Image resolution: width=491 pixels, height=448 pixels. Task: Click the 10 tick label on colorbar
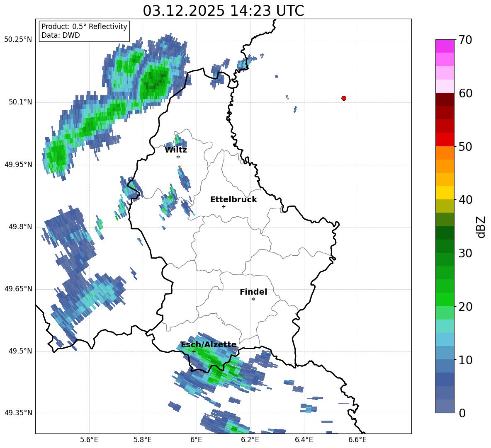(x=465, y=360)
